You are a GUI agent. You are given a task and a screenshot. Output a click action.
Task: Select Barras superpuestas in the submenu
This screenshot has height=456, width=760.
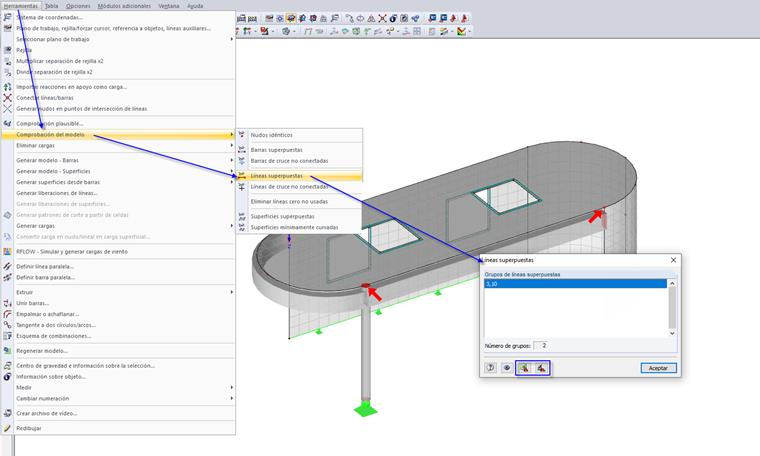pyautogui.click(x=299, y=150)
